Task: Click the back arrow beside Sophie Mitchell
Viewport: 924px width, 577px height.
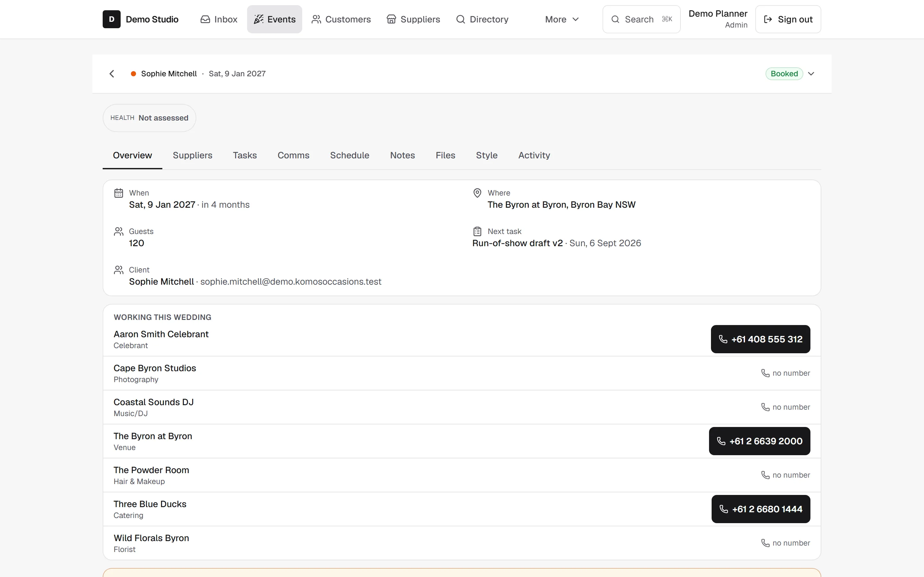Action: (112, 74)
